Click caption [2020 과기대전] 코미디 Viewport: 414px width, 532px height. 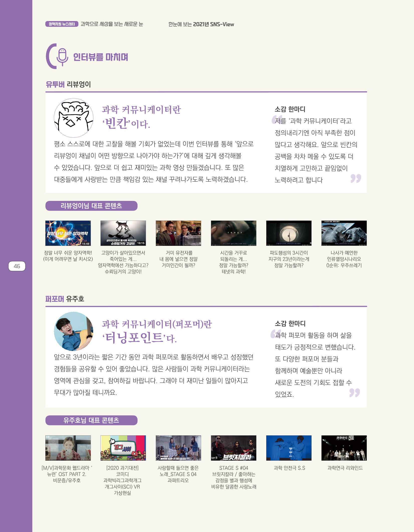click(122, 480)
